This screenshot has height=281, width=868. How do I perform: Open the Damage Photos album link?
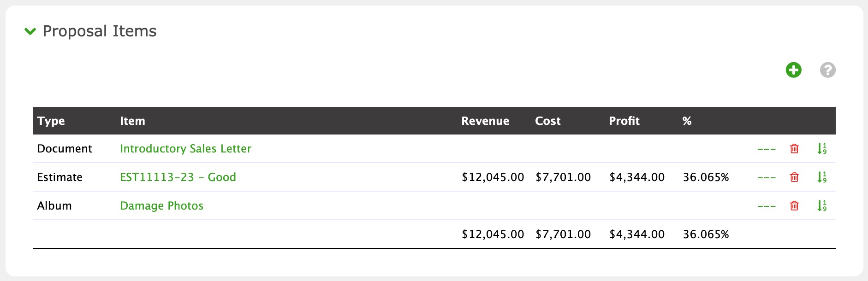161,206
